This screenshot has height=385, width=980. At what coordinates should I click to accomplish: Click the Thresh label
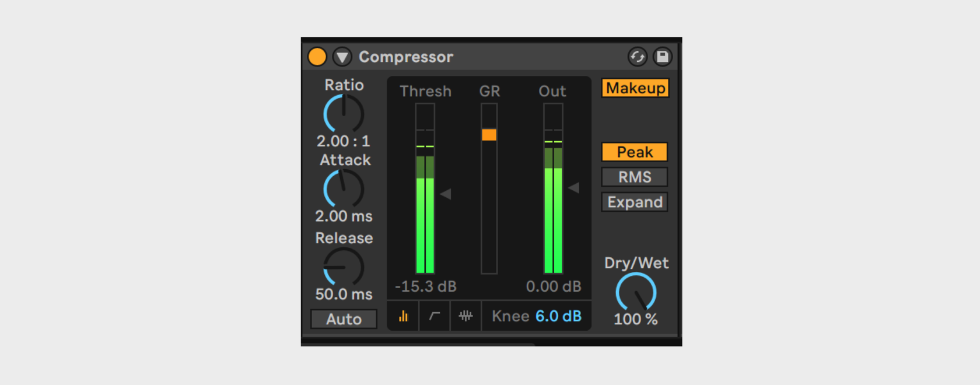(x=425, y=91)
